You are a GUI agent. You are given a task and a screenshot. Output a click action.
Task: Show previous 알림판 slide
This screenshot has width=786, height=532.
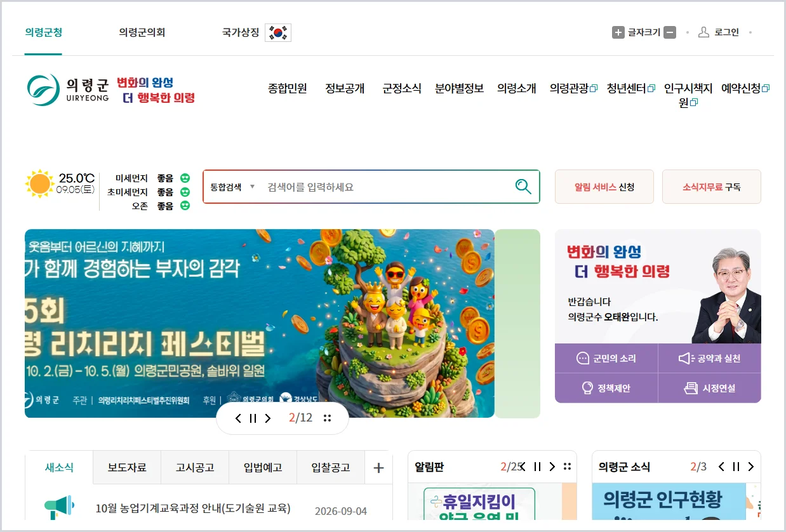click(x=522, y=467)
